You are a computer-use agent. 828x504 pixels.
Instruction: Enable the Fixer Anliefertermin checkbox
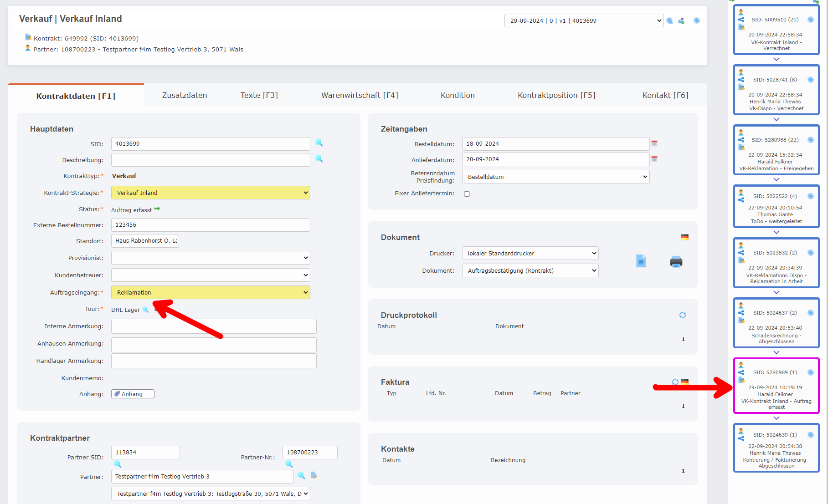[467, 194]
